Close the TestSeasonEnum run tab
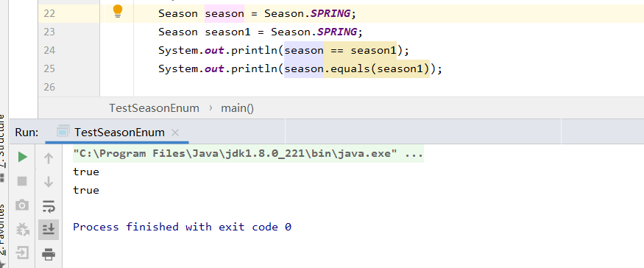This screenshot has height=268, width=644. point(175,133)
